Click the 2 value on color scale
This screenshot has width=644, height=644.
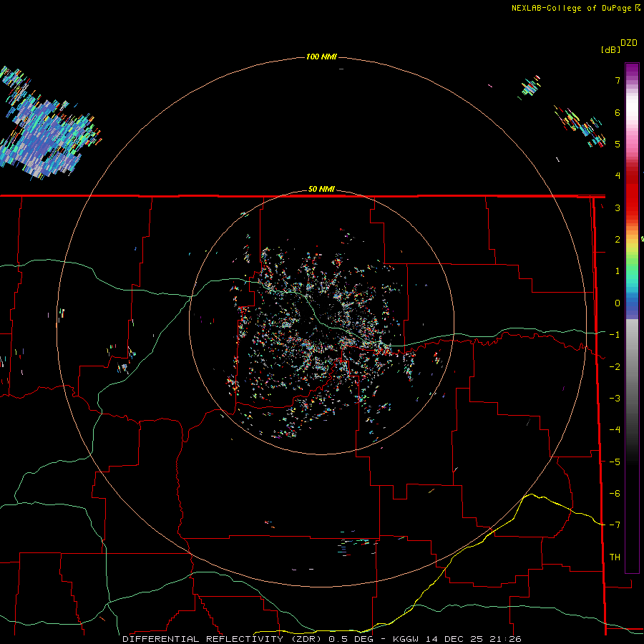[x=618, y=240]
